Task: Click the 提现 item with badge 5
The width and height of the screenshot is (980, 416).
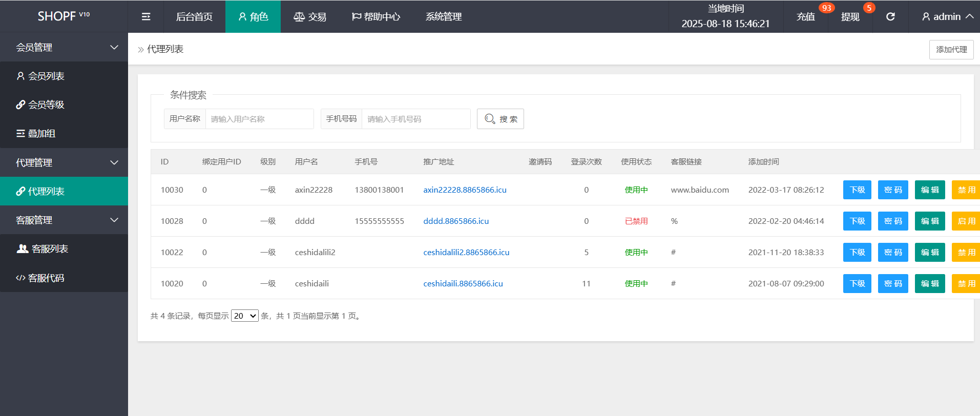Action: pyautogui.click(x=850, y=17)
